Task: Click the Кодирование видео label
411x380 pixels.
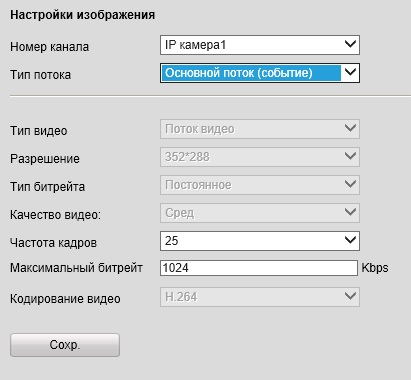Action: [65, 299]
